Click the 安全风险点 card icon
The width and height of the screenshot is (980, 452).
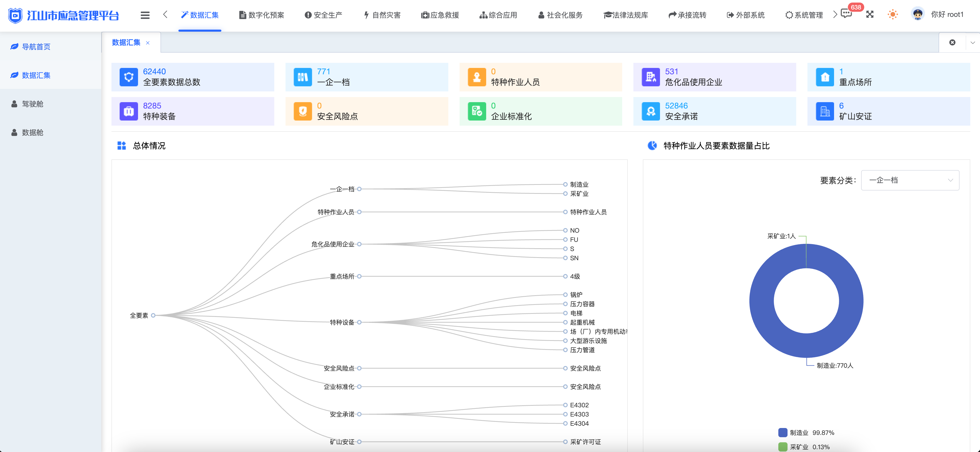303,111
